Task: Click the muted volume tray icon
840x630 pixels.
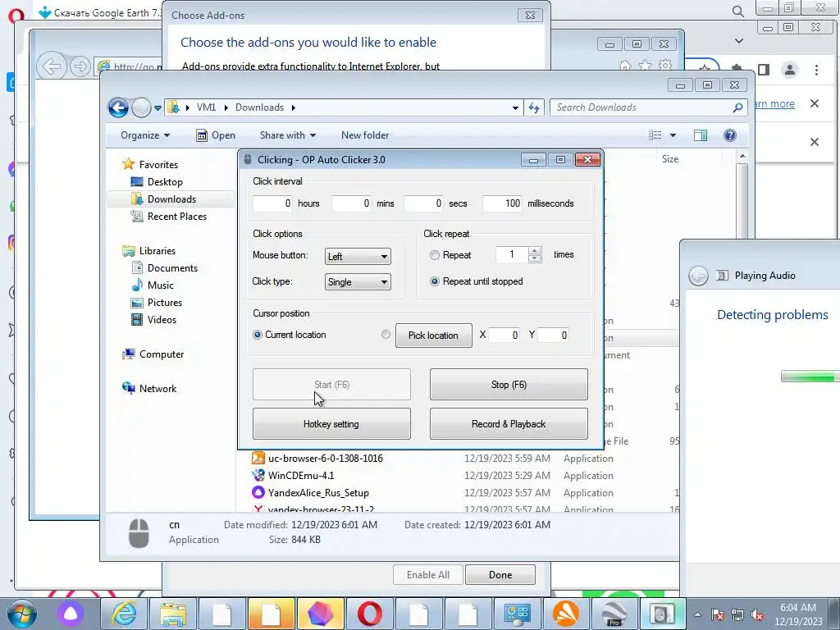Action: pyautogui.click(x=757, y=615)
